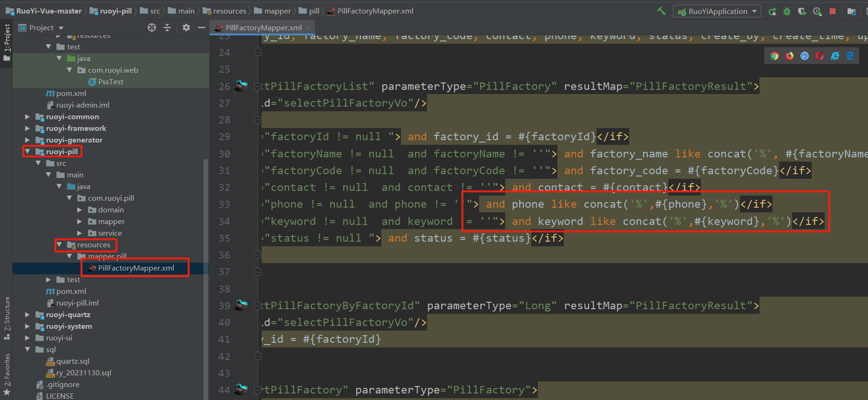
Task: Open file preview in Firefox browser
Action: 790,56
